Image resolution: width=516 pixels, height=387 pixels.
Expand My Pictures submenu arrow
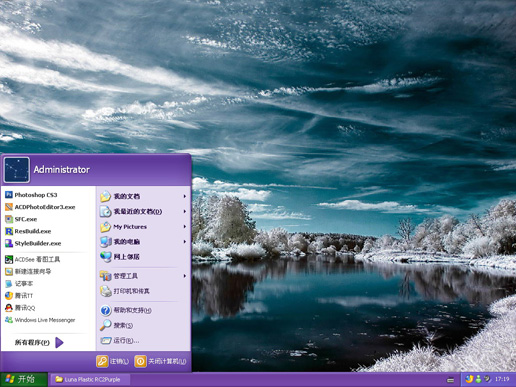[184, 227]
